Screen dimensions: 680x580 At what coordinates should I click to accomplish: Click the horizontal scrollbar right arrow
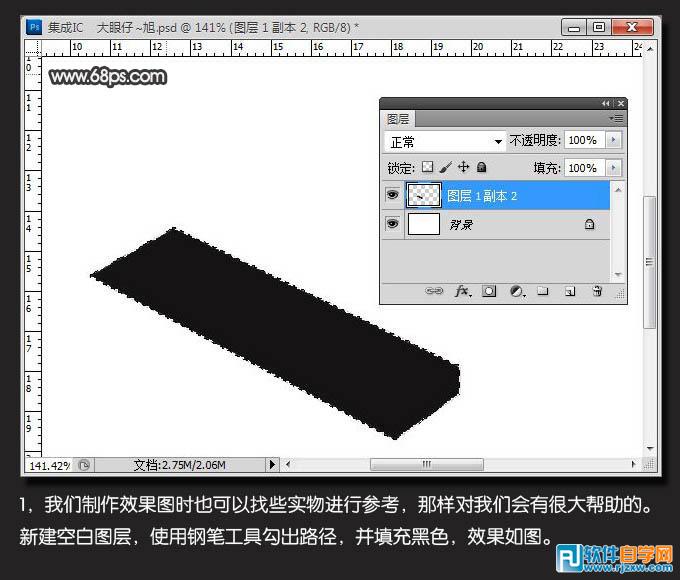click(x=633, y=464)
